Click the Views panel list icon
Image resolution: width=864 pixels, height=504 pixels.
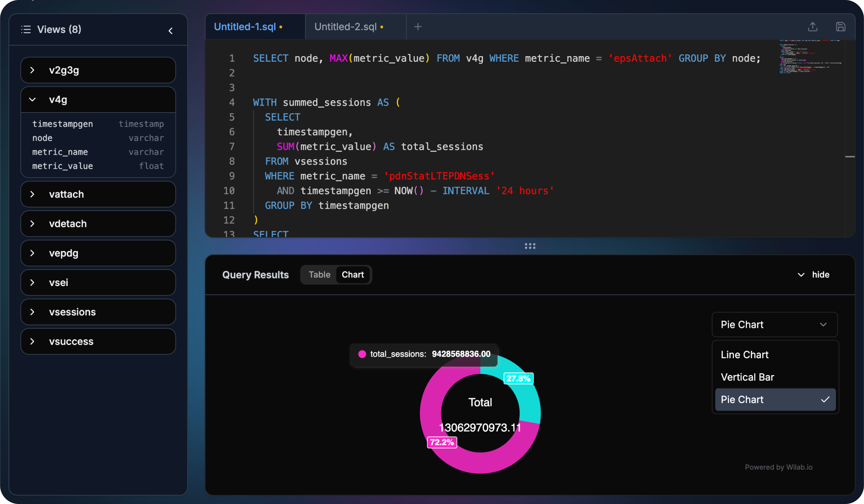click(x=26, y=29)
